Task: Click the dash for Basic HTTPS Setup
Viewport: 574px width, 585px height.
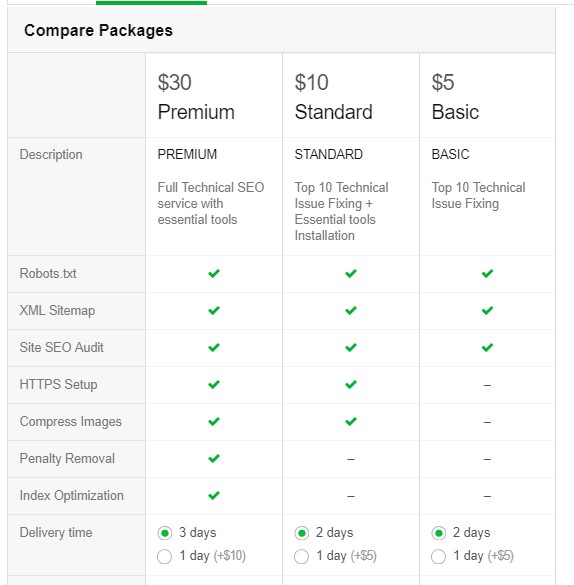Action: point(487,385)
